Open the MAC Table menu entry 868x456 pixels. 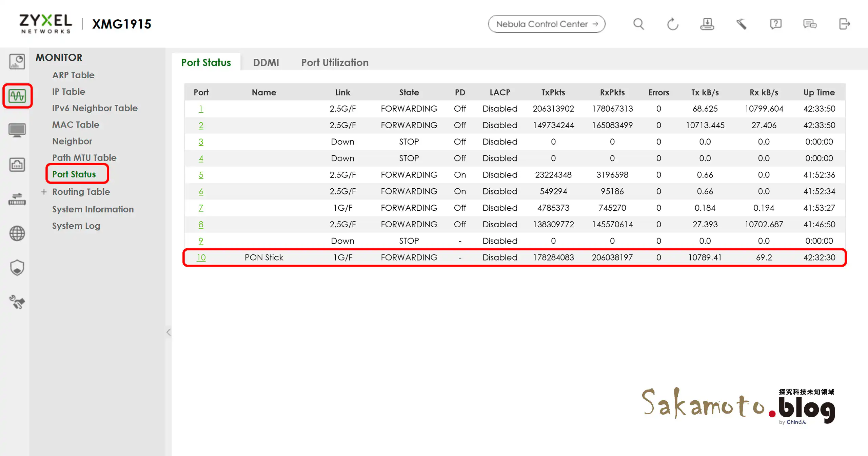click(76, 125)
